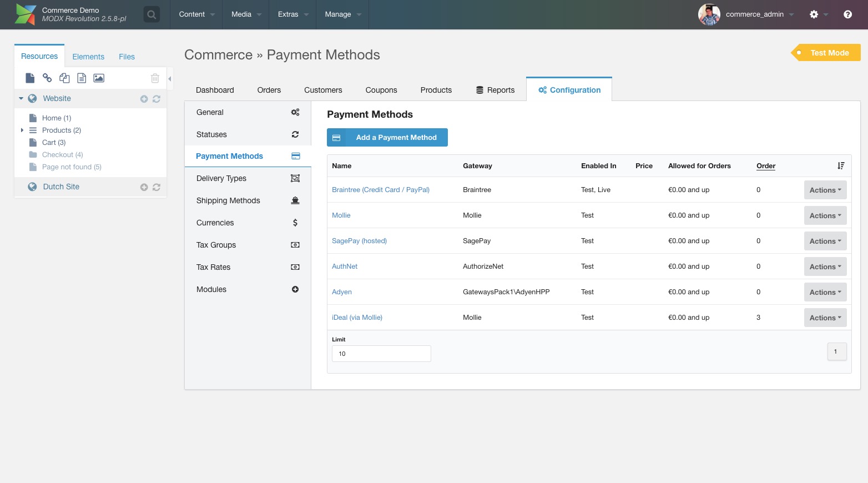Open the Content menu dropdown
The height and width of the screenshot is (483, 868).
[196, 14]
